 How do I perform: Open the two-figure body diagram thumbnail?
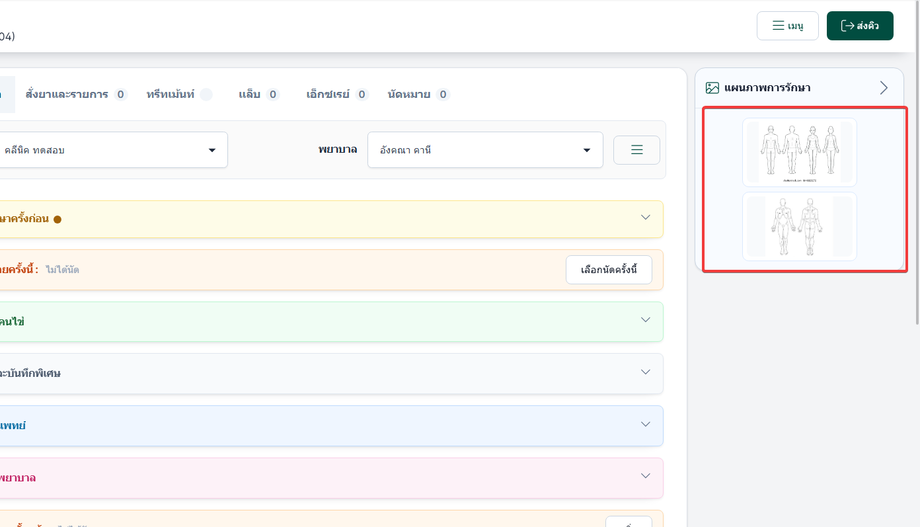[799, 227]
